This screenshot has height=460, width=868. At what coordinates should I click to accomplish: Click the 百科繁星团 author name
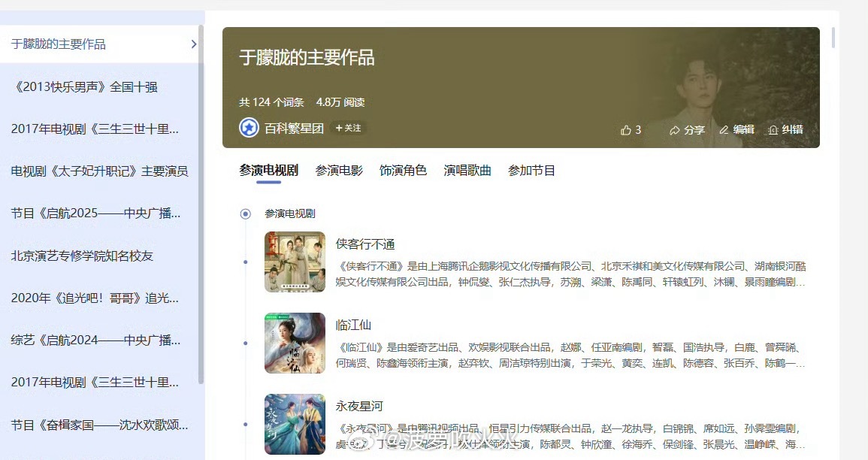coord(294,129)
